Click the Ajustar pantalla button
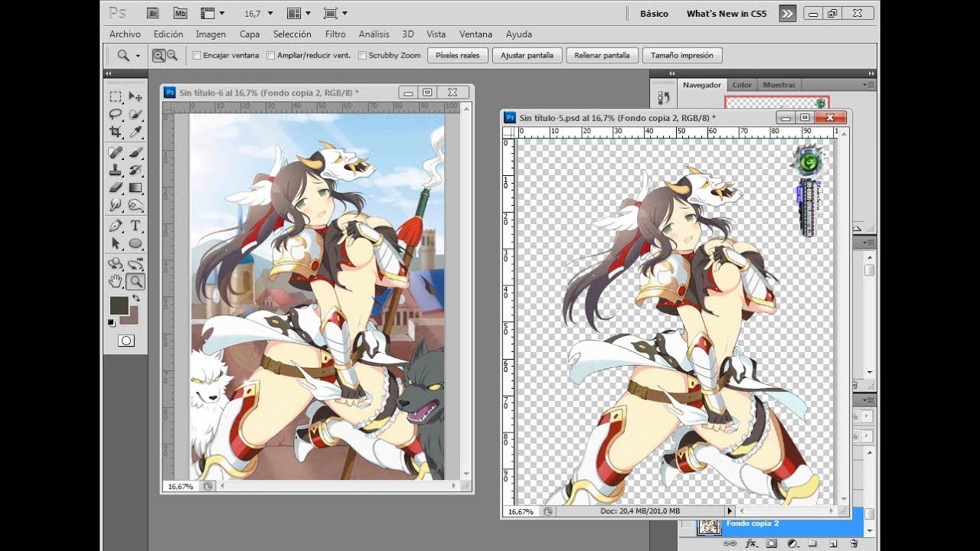 coord(528,55)
